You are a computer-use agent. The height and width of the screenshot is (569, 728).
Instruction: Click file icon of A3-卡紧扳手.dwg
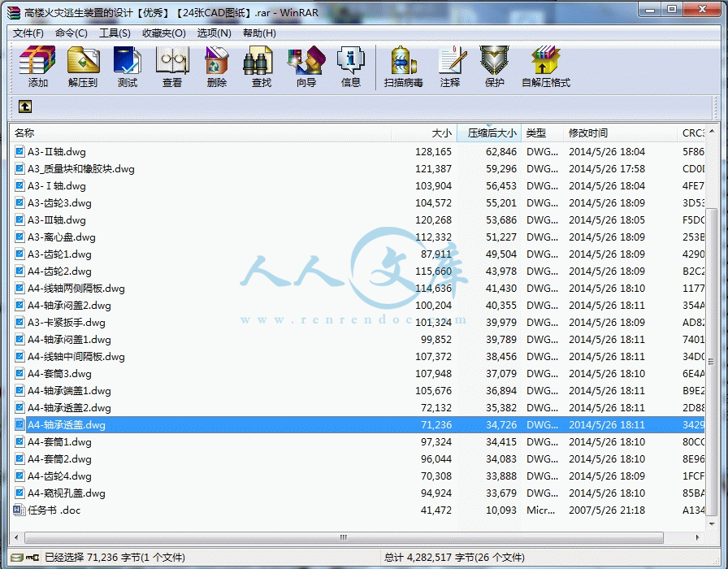pos(19,323)
